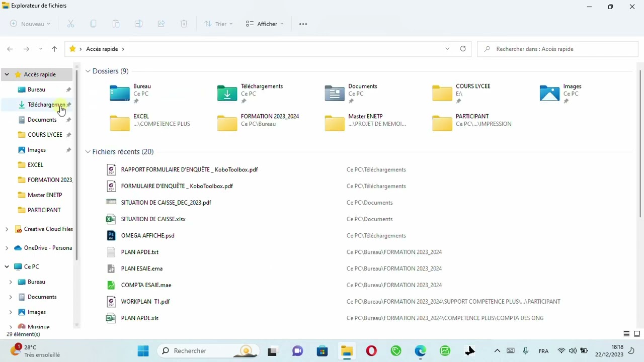This screenshot has width=644, height=362.
Task: Switch to large icons view in status bar
Action: tap(637, 334)
